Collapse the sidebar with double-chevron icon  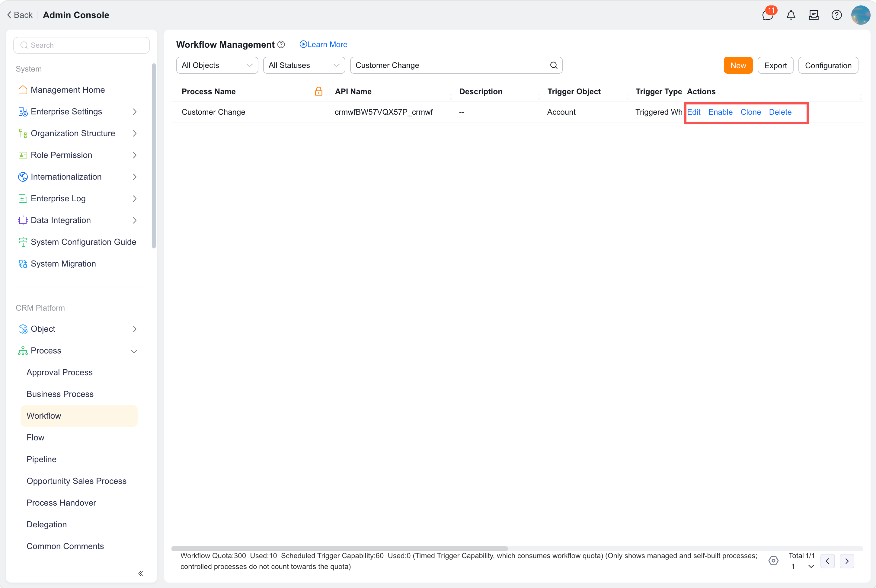click(141, 574)
